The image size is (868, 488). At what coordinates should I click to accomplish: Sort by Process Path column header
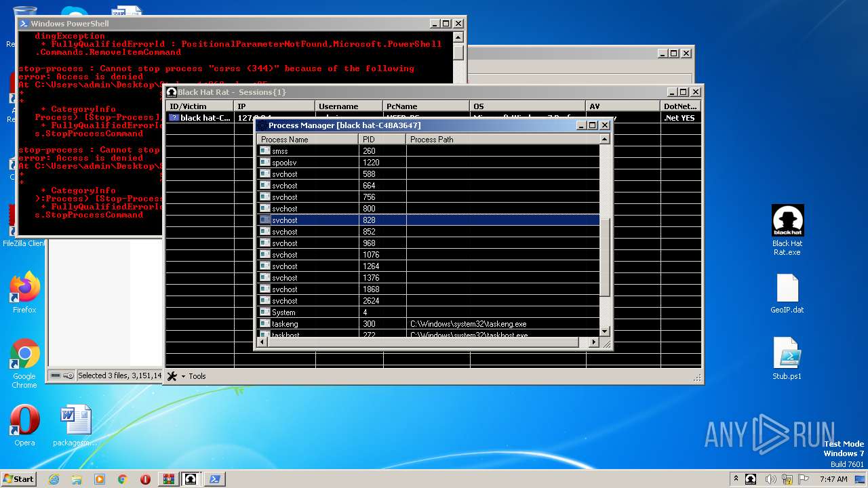(x=502, y=139)
